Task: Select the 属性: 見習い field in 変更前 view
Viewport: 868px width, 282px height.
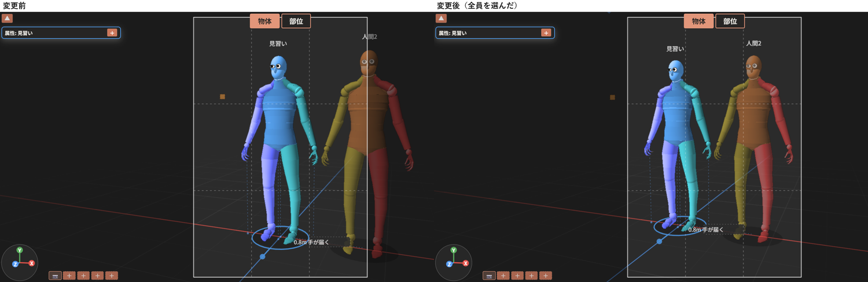Action: [x=61, y=33]
